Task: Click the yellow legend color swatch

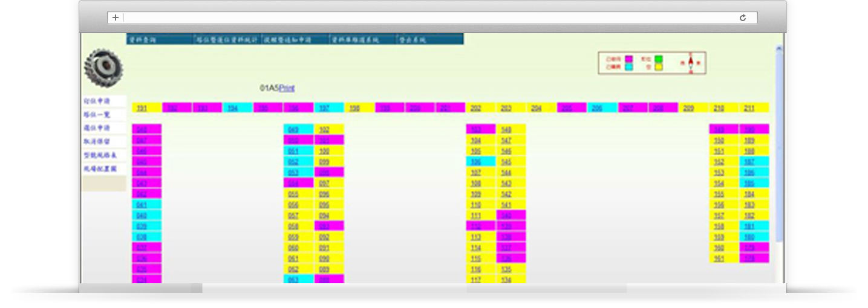Action: 658,67
